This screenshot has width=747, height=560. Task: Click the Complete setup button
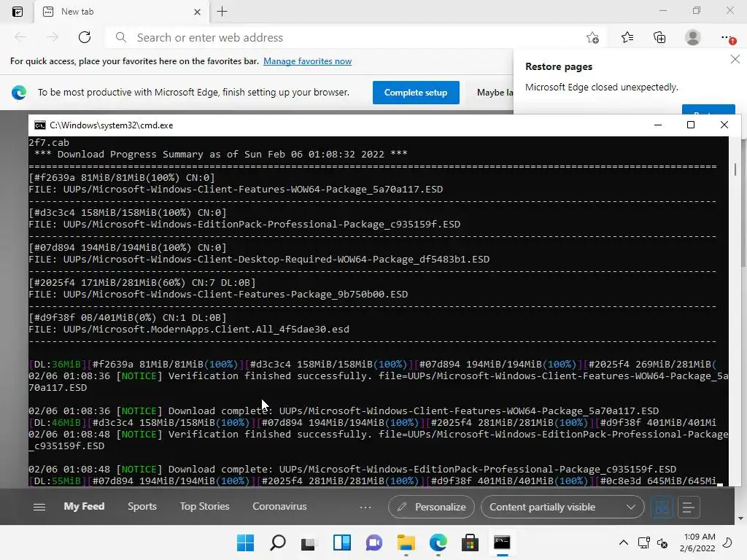pos(416,93)
